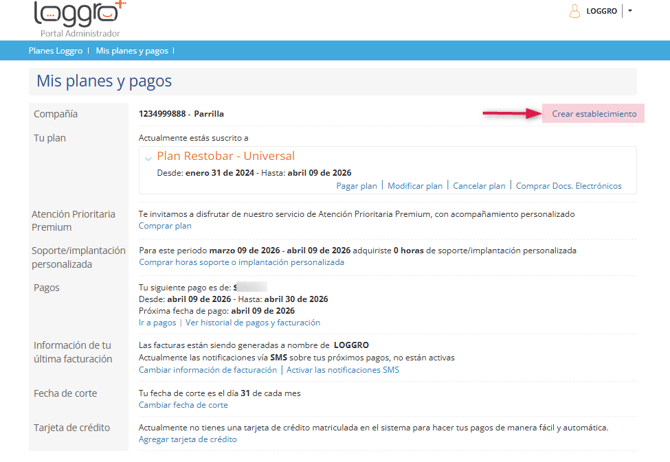This screenshot has width=670, height=462.
Task: Click the Fecha de corte label
Action: 65,394
